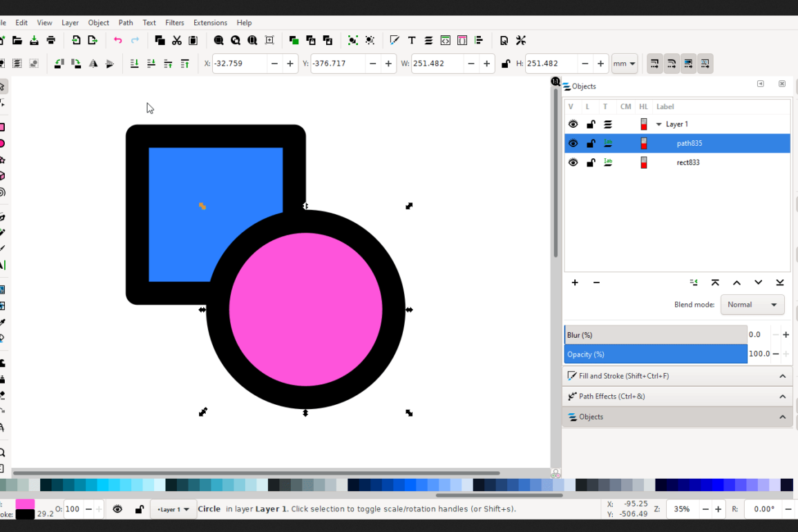Open the mm units dropdown

624,64
